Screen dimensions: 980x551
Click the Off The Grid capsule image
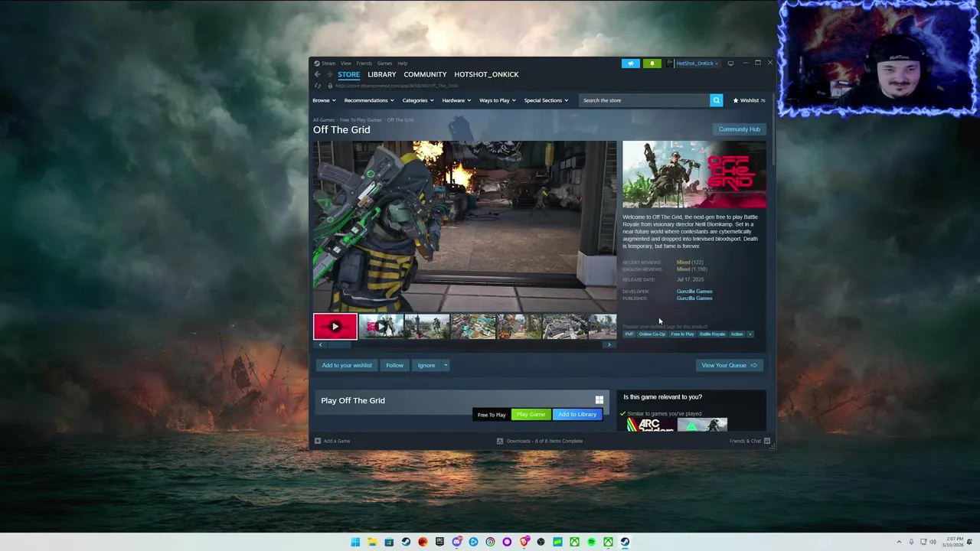pos(694,174)
